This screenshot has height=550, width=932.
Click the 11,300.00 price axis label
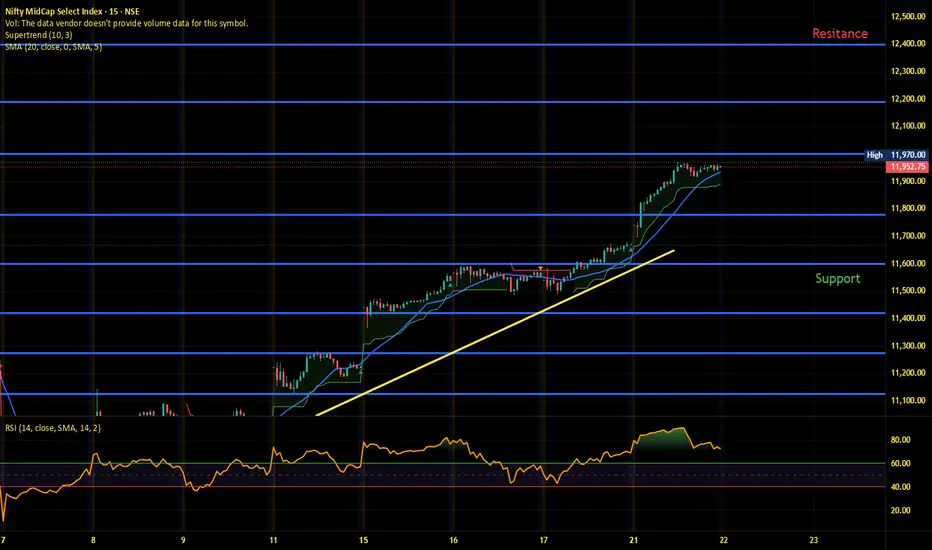click(908, 345)
